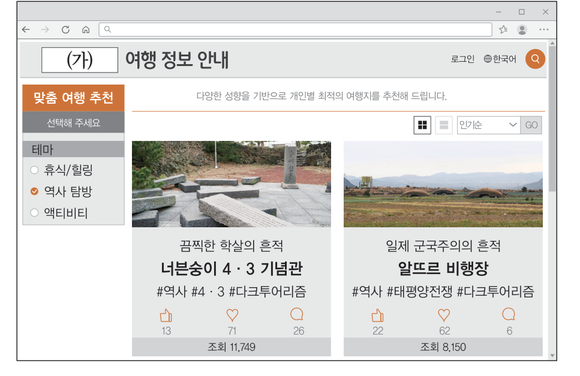The width and height of the screenshot is (580, 376).
Task: Open the 알뜨르 비행장 photo thumbnail
Action: (x=443, y=184)
